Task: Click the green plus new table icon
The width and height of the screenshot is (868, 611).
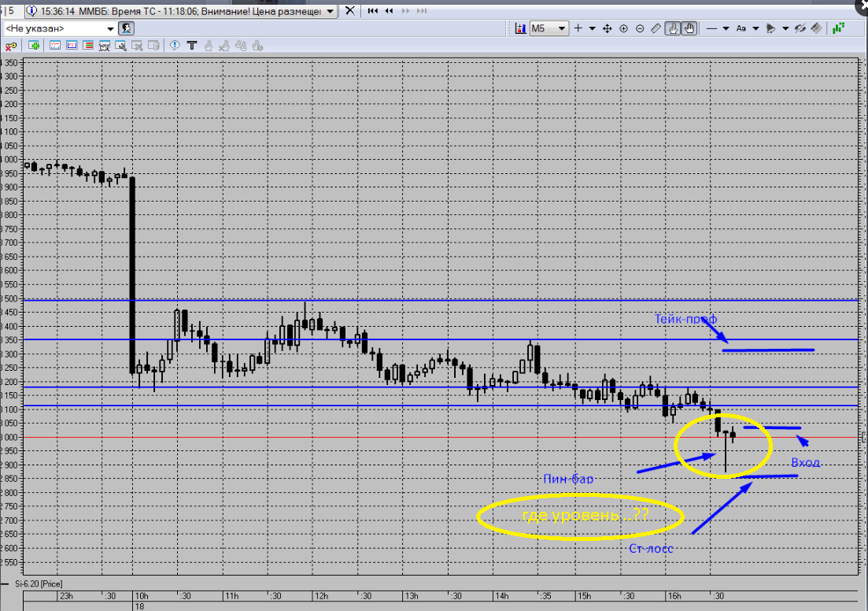Action: (x=34, y=46)
